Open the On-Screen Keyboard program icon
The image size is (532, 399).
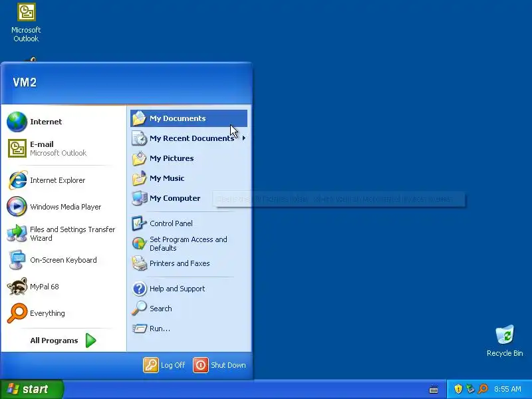(x=17, y=260)
